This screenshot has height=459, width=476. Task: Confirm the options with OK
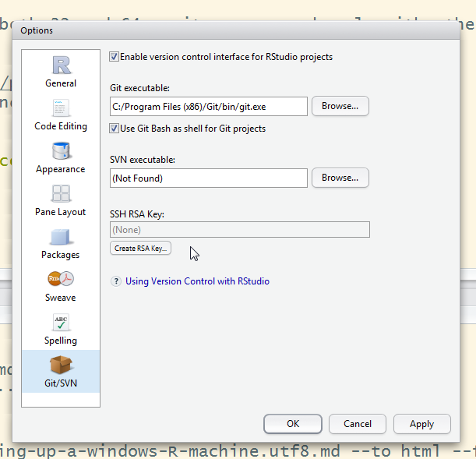[293, 424]
